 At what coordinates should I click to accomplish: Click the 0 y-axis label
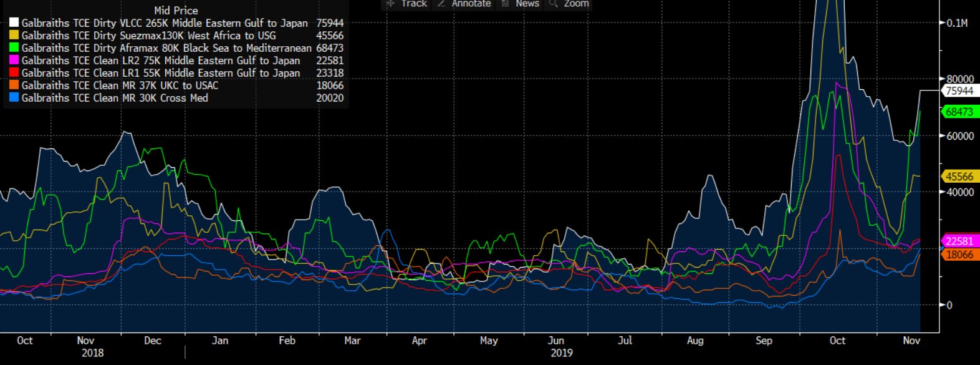point(949,305)
